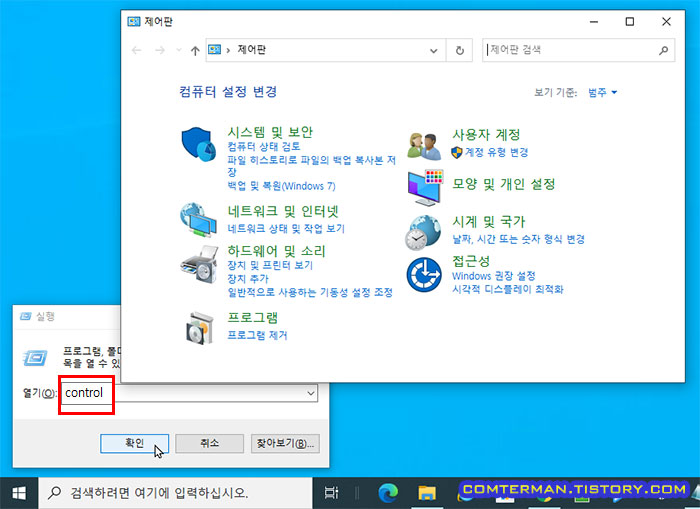Screen dimensions: 700x509
Task: Expand the address bar history dropdown
Action: click(x=433, y=50)
